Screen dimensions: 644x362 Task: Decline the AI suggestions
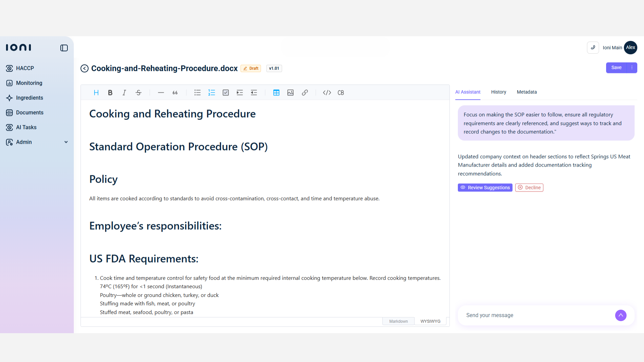point(529,188)
